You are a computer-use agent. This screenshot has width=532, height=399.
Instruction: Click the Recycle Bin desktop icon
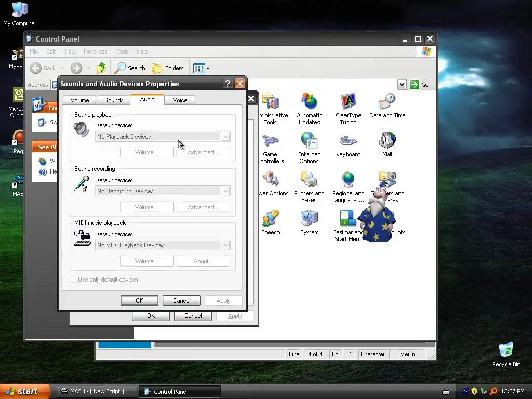coord(506,354)
